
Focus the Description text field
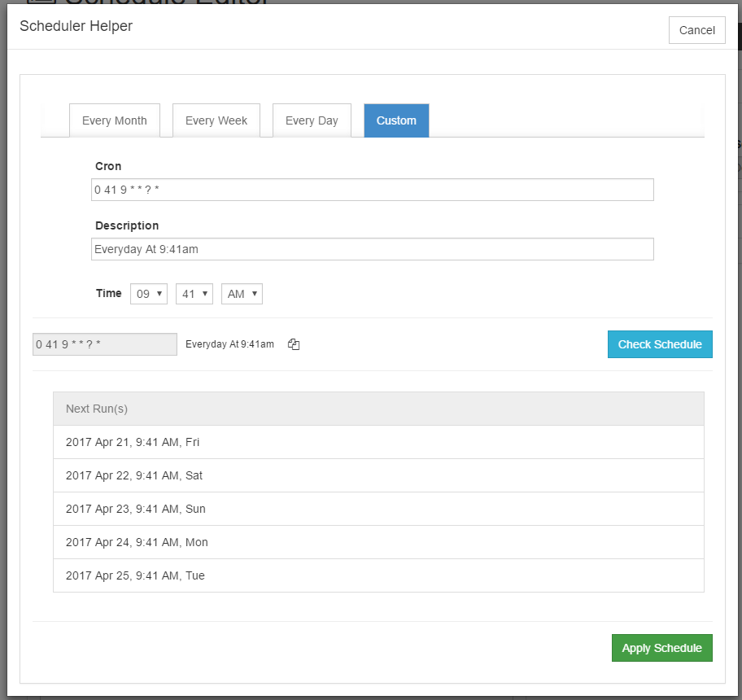coord(372,249)
